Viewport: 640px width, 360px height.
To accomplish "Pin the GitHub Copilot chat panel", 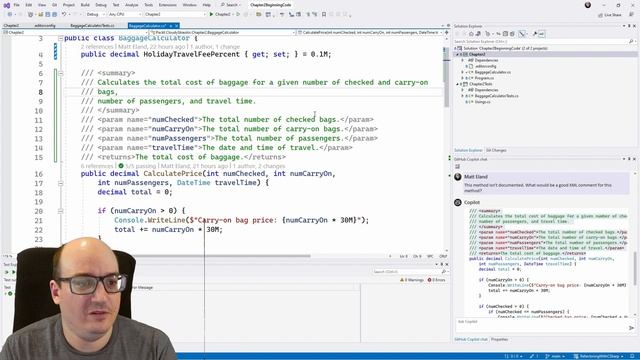I will tap(629, 159).
